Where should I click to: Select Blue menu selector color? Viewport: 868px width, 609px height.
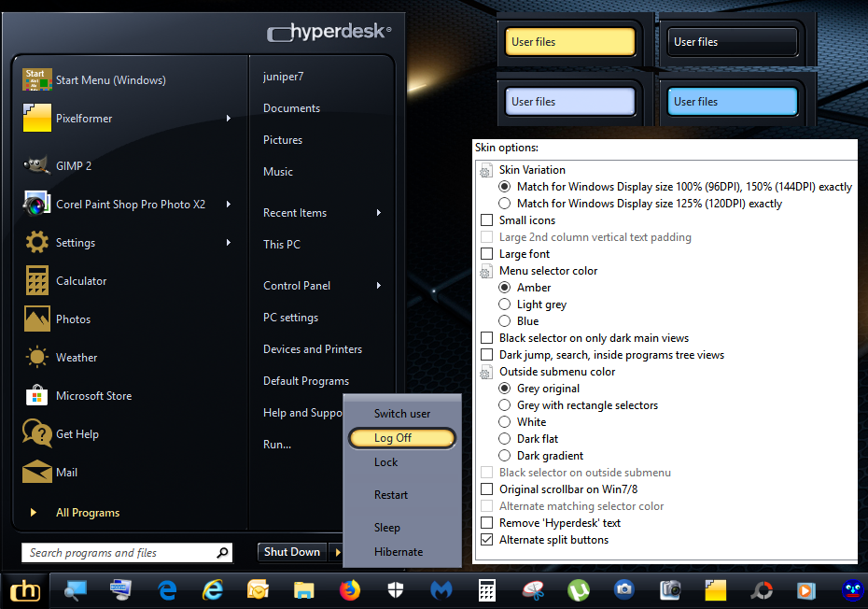pyautogui.click(x=504, y=321)
